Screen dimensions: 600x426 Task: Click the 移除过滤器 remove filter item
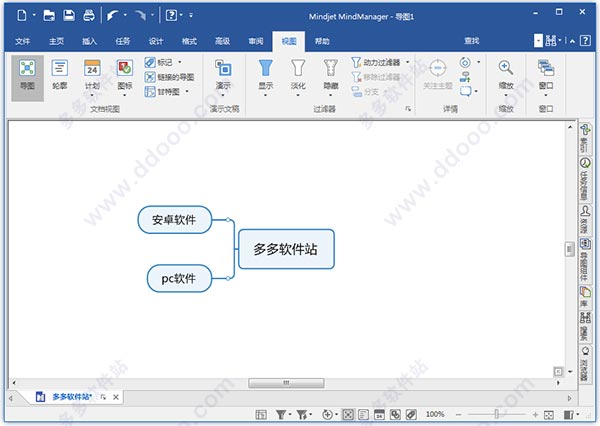click(x=376, y=77)
